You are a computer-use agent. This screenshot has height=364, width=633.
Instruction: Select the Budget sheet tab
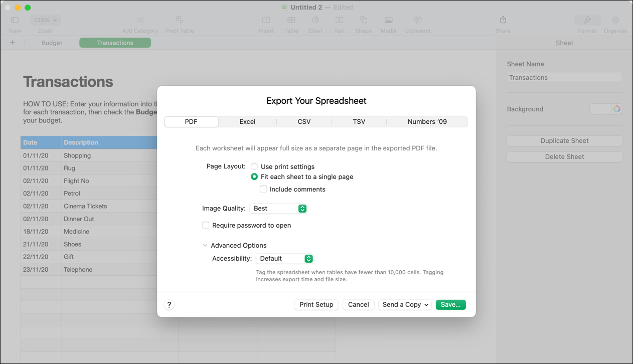point(52,43)
